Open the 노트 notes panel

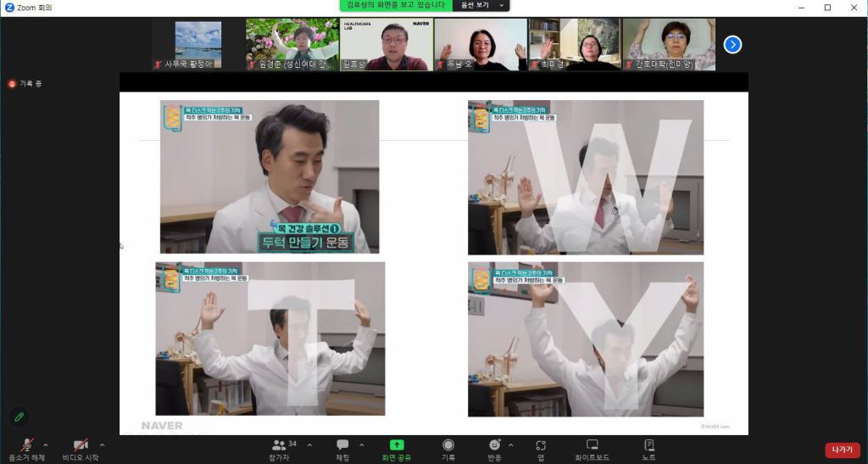coord(648,450)
